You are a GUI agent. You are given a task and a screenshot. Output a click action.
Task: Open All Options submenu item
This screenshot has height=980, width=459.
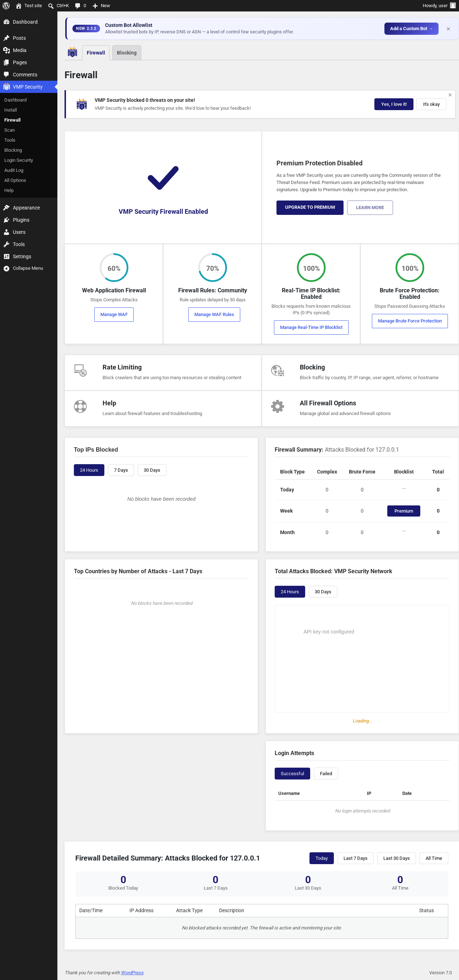[x=15, y=180]
